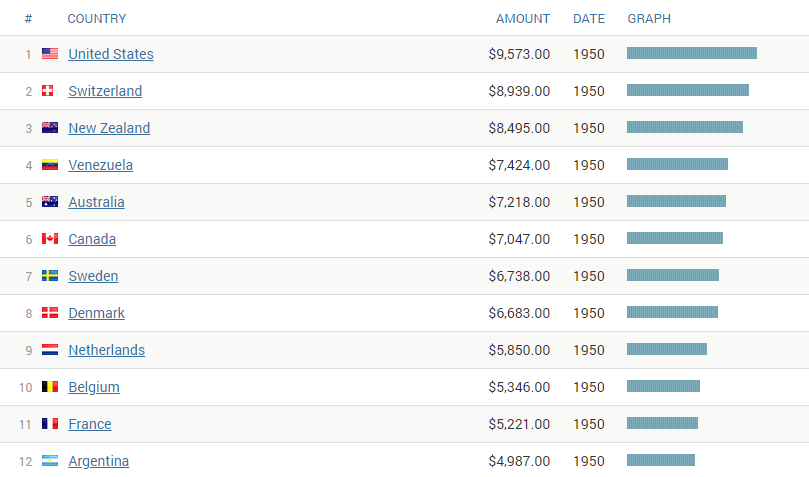Click the Argentina flag icon

point(50,461)
